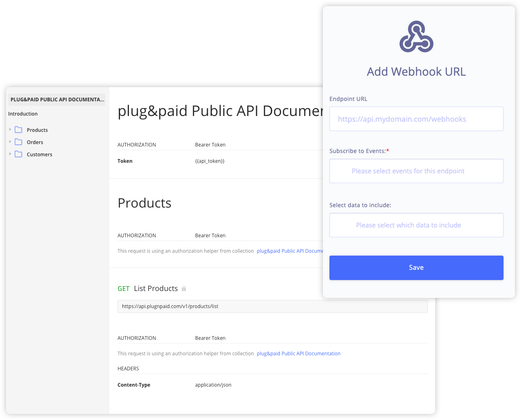Open the Introduction sidebar item
The height and width of the screenshot is (420, 521).
[x=23, y=114]
